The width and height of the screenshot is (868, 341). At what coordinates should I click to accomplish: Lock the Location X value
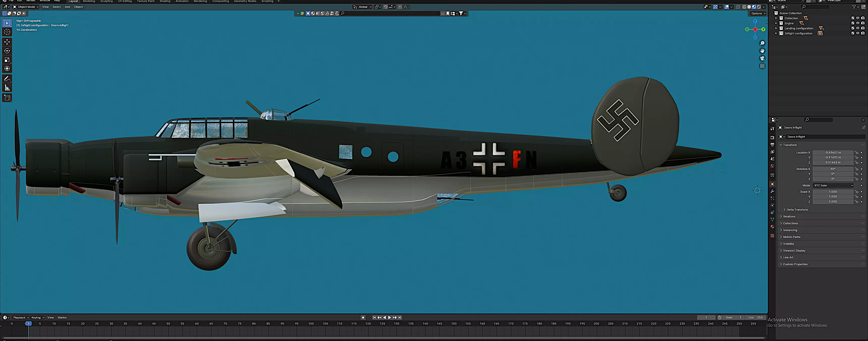[857, 153]
